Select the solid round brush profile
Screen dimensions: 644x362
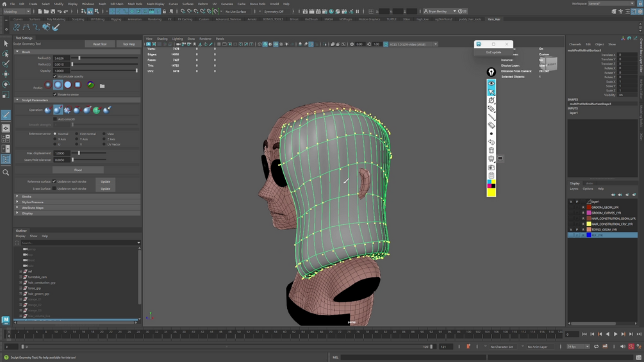click(x=68, y=85)
